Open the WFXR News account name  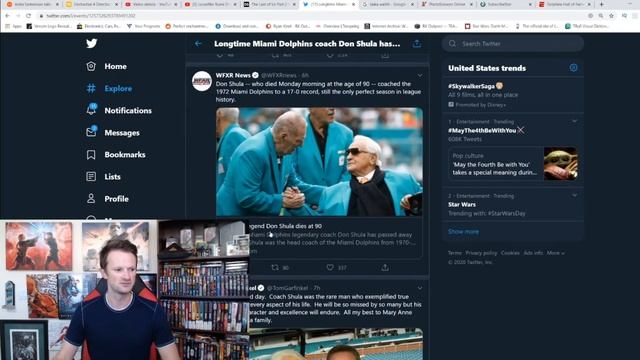point(233,75)
